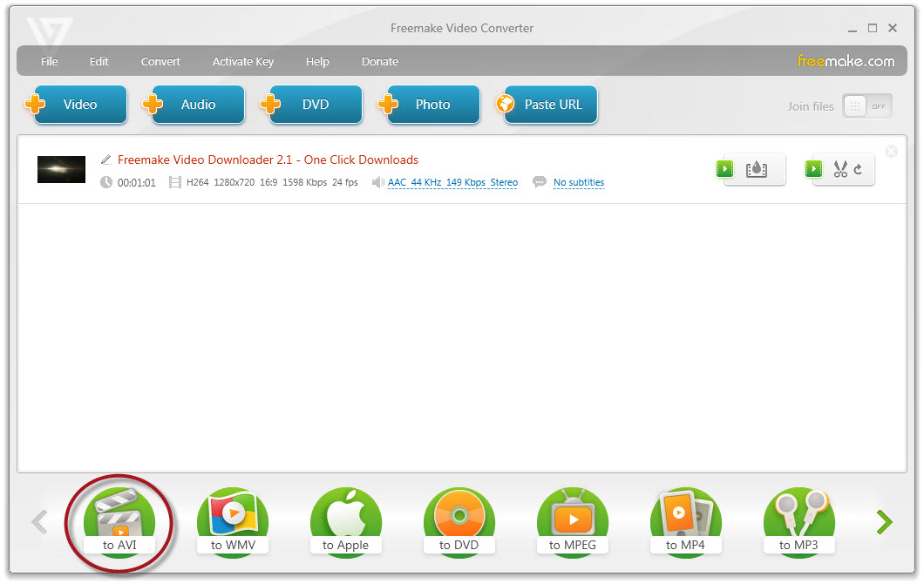924x584 pixels.
Task: Select the "to MPEG" format icon
Action: tap(573, 520)
